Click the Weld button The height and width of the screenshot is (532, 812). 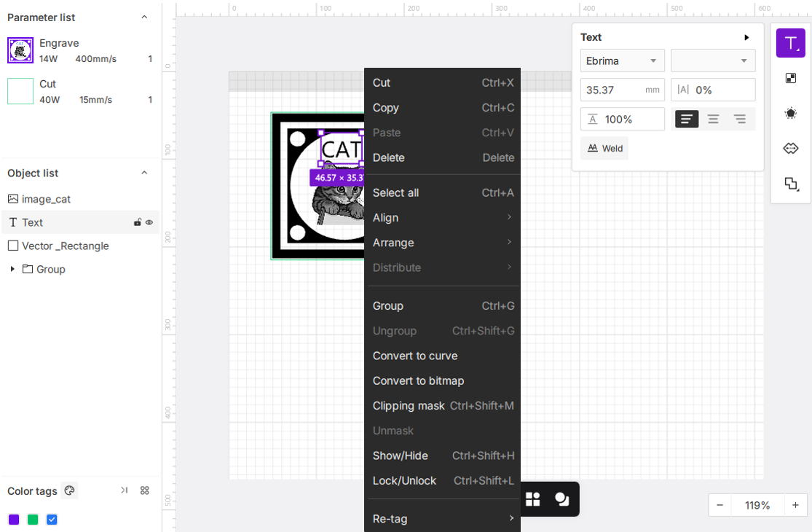click(x=604, y=148)
